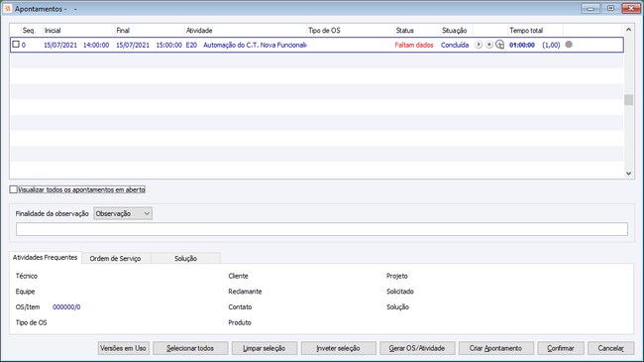Click end time 15:00:00 cell
Image resolution: width=644 pixels, height=362 pixels.
click(x=168, y=45)
